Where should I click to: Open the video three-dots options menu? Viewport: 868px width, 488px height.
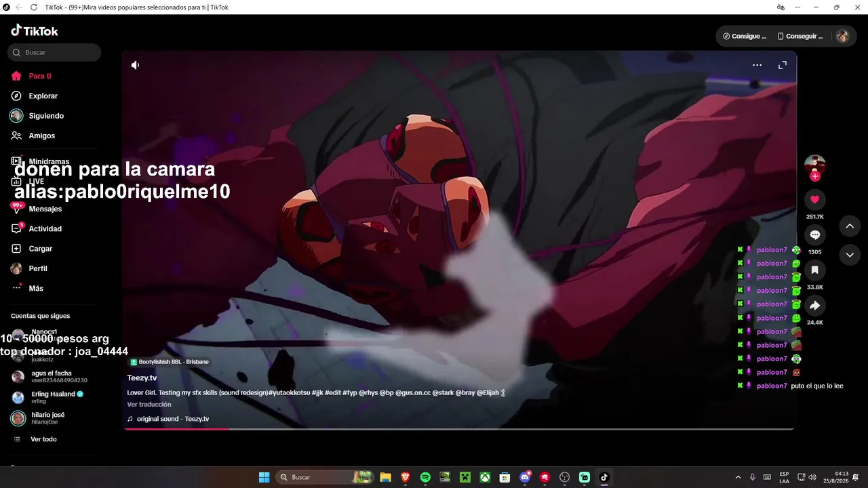[x=757, y=65]
